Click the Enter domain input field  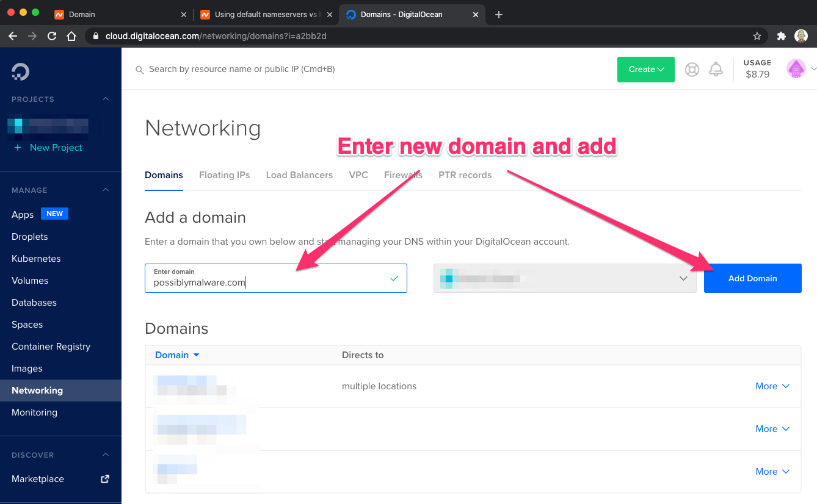276,278
